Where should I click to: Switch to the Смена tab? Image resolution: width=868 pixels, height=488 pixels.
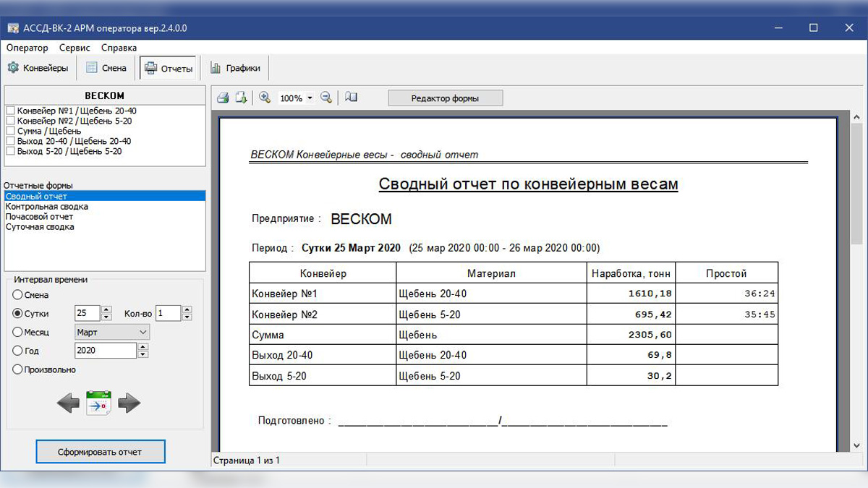point(106,68)
